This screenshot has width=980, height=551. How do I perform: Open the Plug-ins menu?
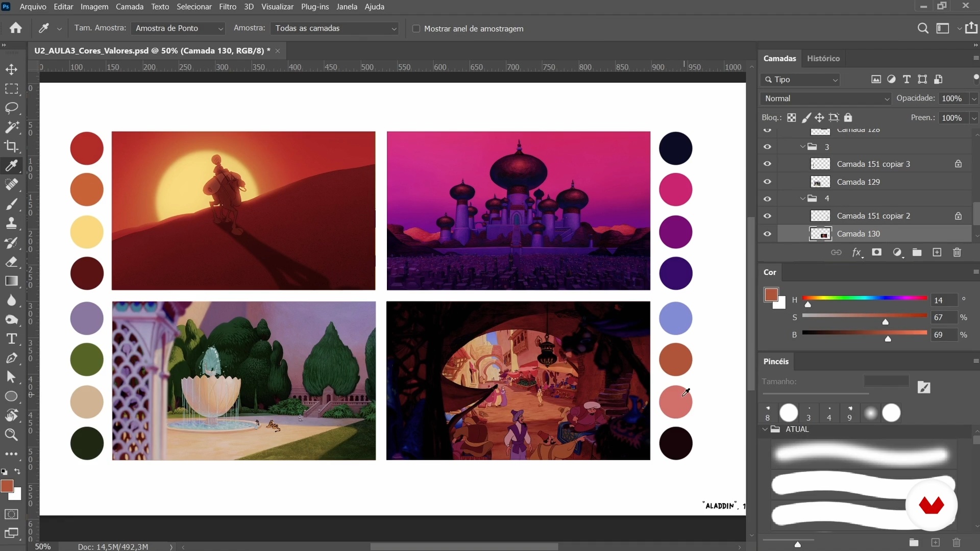[x=315, y=7]
